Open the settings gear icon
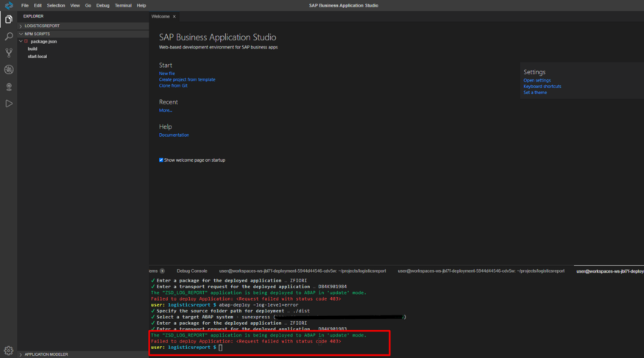The height and width of the screenshot is (358, 644). pos(9,351)
